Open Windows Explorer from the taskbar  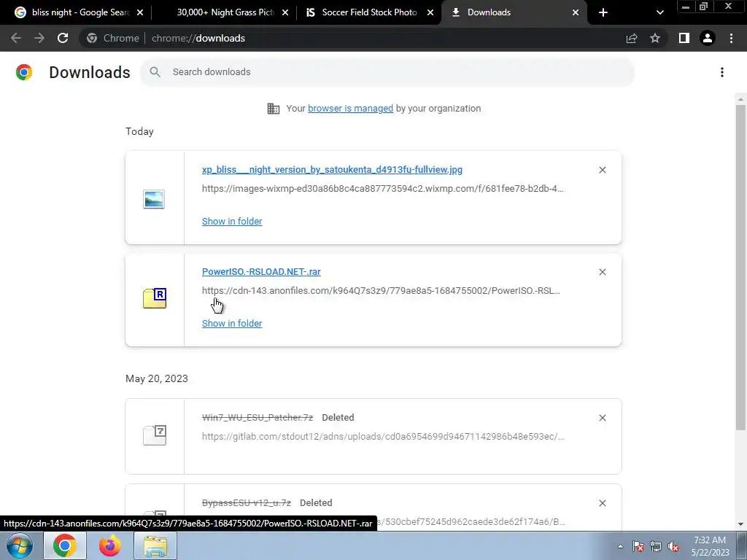(156, 545)
